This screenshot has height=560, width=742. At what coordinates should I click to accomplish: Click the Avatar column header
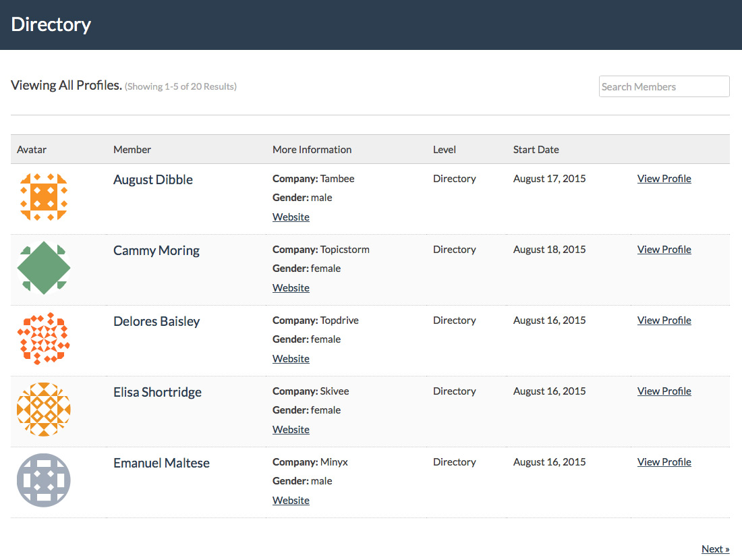coord(32,150)
